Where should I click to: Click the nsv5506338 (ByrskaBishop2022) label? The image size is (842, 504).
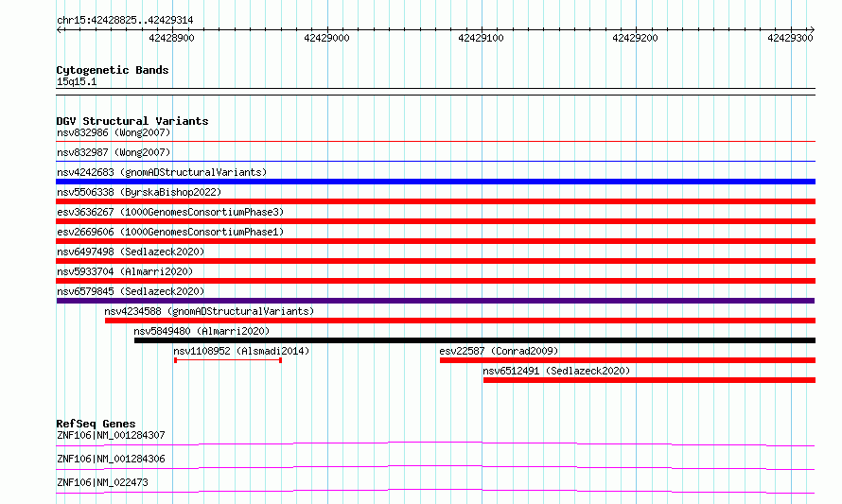[x=139, y=192]
